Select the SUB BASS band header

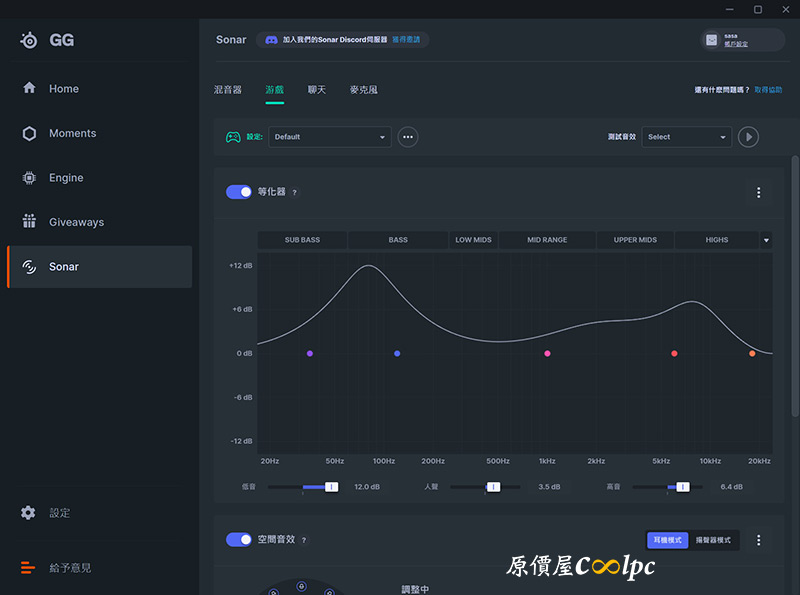click(x=302, y=240)
